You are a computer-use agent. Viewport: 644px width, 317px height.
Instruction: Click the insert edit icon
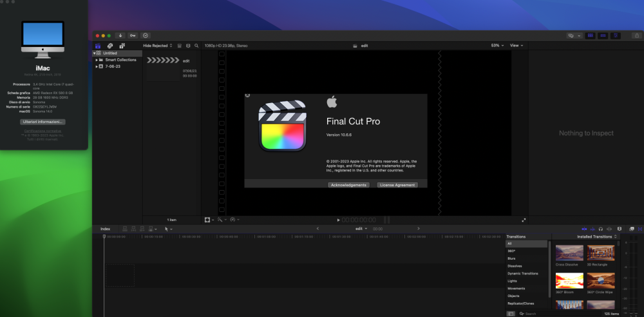click(134, 229)
